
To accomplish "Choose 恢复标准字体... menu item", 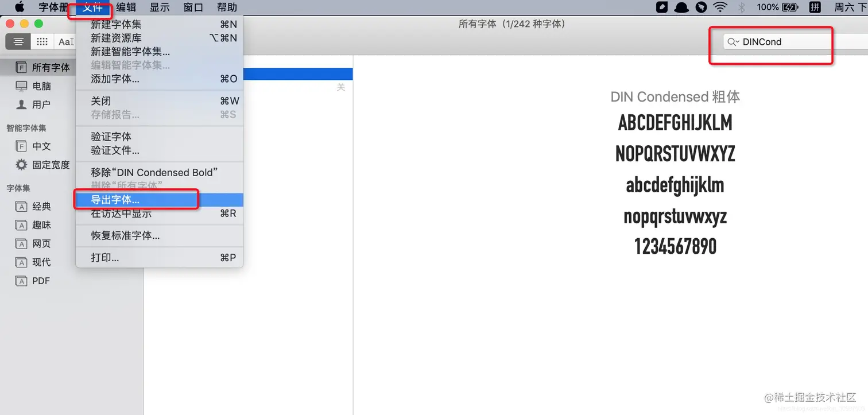I will [160, 235].
